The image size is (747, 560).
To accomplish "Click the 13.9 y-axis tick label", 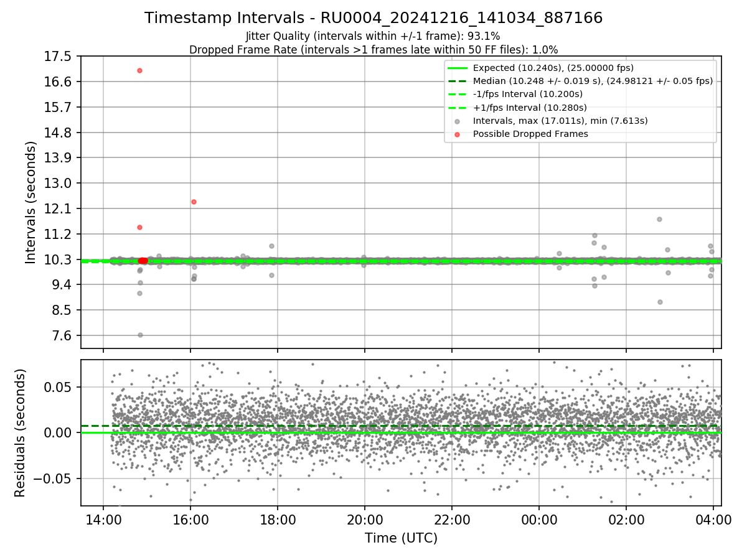I will point(59,158).
